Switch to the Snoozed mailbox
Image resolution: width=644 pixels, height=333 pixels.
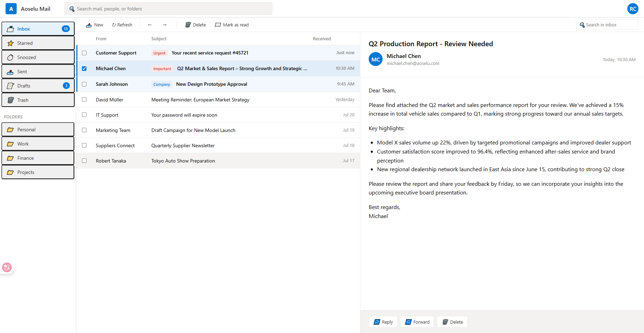coord(38,57)
